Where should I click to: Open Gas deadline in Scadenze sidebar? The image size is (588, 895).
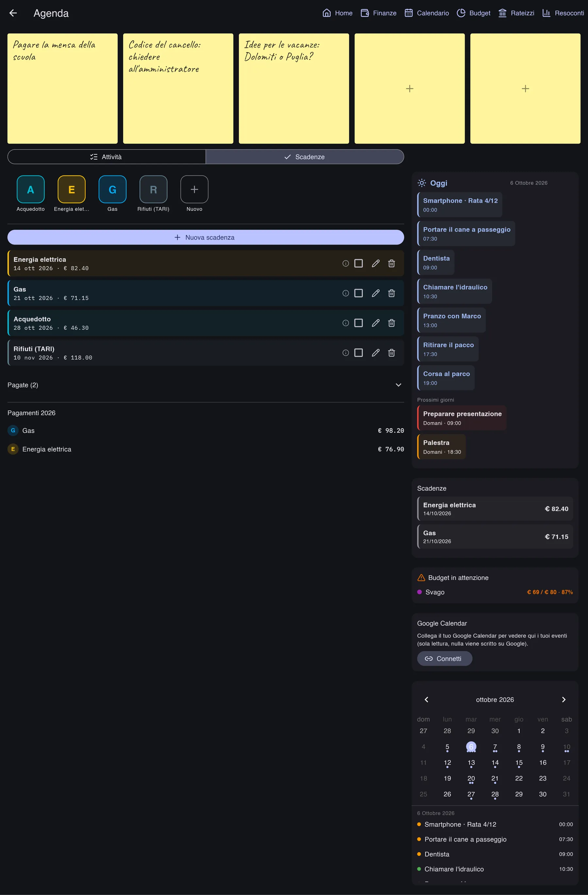[495, 537]
